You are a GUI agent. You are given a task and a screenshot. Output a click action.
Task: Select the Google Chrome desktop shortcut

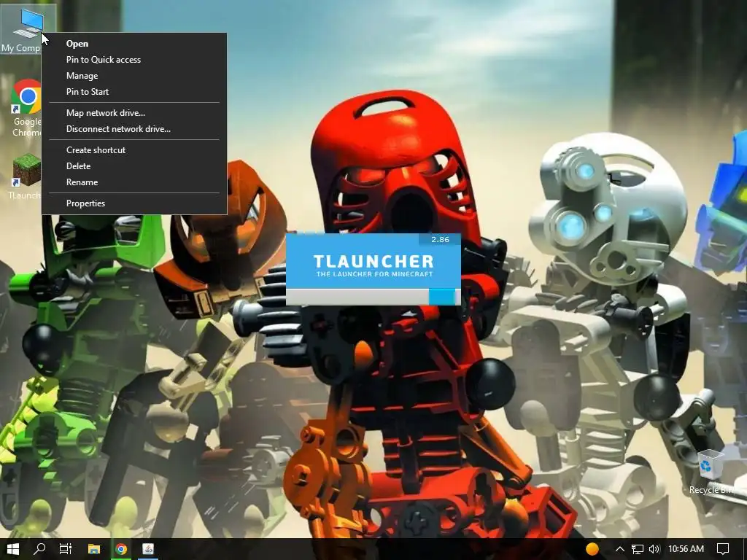click(27, 107)
